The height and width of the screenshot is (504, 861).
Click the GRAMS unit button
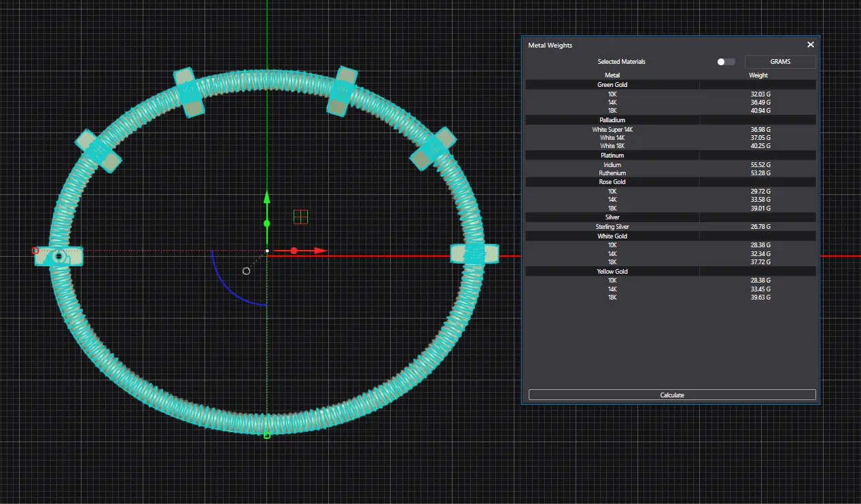pyautogui.click(x=780, y=62)
